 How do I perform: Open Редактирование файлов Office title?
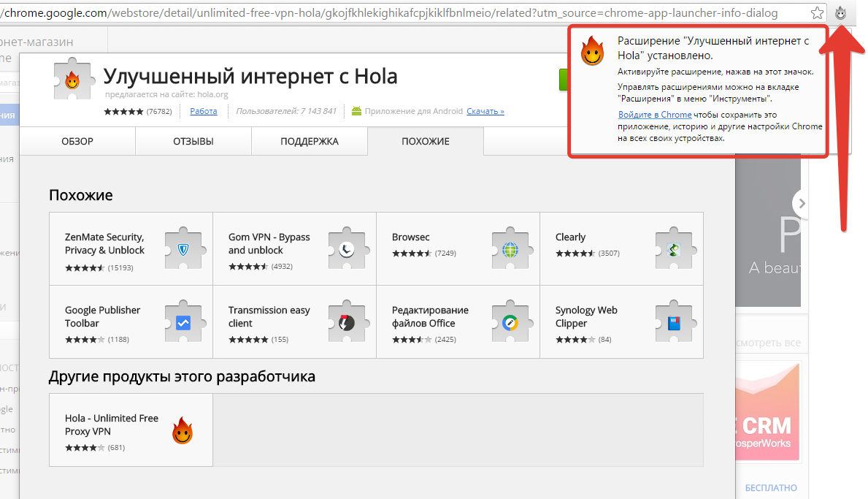click(430, 317)
